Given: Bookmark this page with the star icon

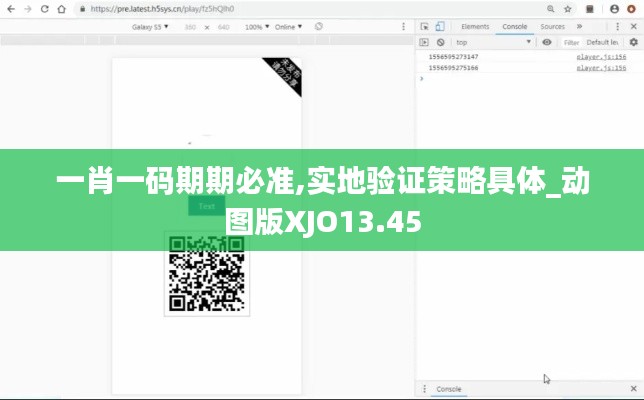Looking at the screenshot, I should click(x=568, y=9).
